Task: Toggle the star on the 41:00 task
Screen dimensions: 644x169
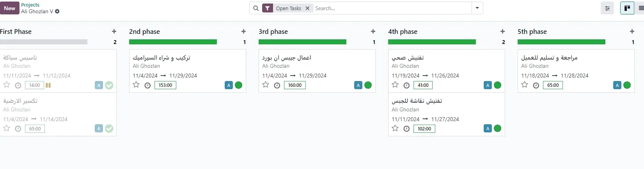Action: 395,85
